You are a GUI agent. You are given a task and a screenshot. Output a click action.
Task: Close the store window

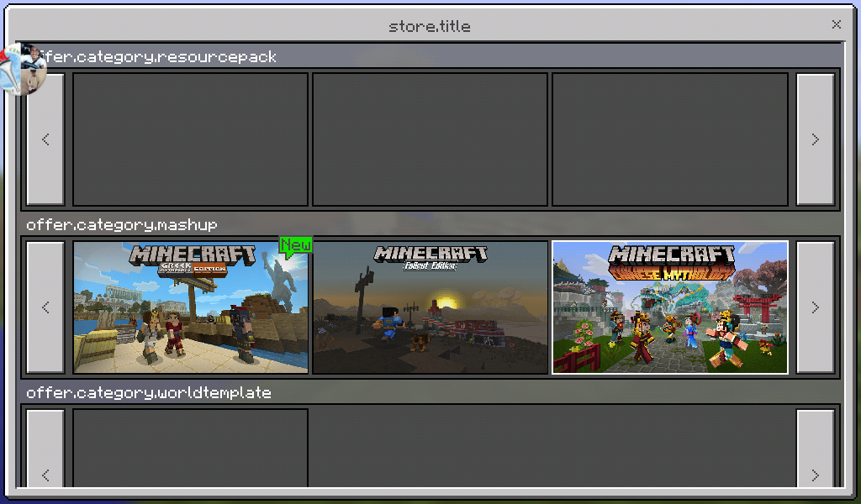[837, 24]
